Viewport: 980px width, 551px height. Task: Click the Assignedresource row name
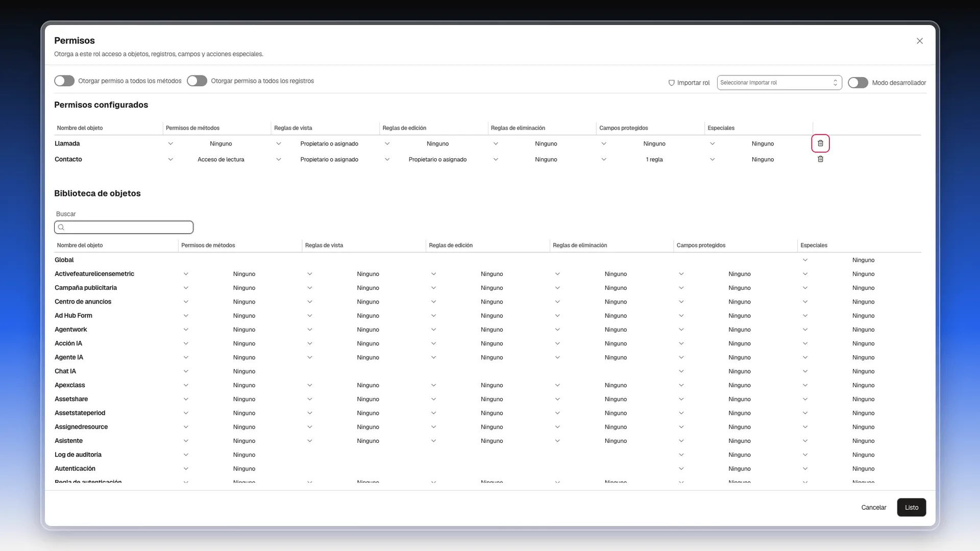(81, 427)
